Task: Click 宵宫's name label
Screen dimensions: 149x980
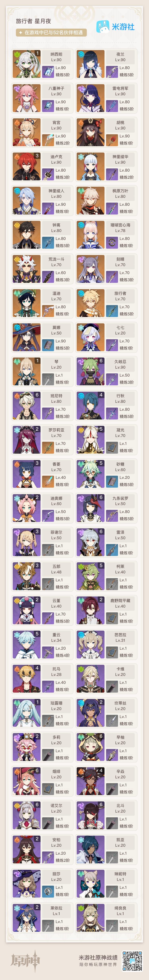Action: pyautogui.click(x=56, y=123)
